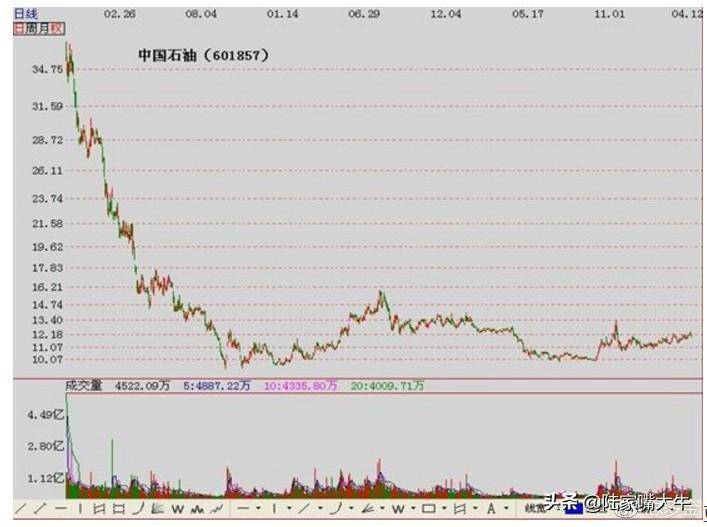Open dropdown beside horizontal line style
Screen dimensions: 707x527
[x=258, y=508]
